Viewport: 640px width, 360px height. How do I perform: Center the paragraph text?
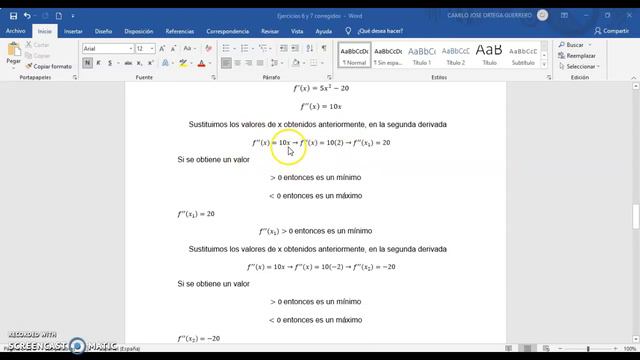[237, 63]
